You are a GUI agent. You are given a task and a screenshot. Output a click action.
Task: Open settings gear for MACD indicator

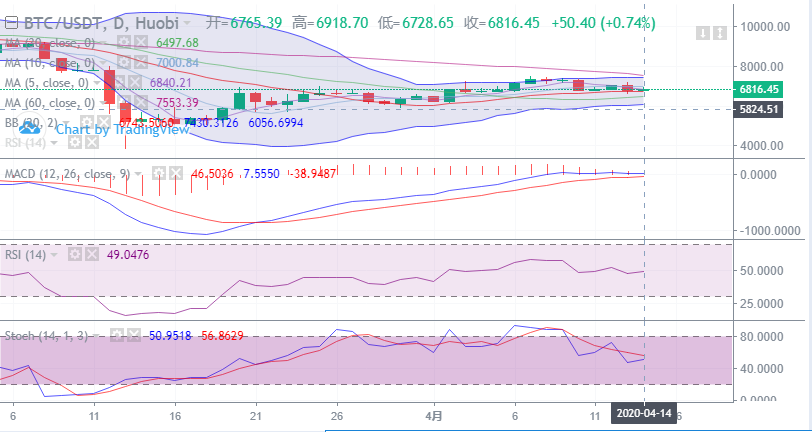coord(158,174)
